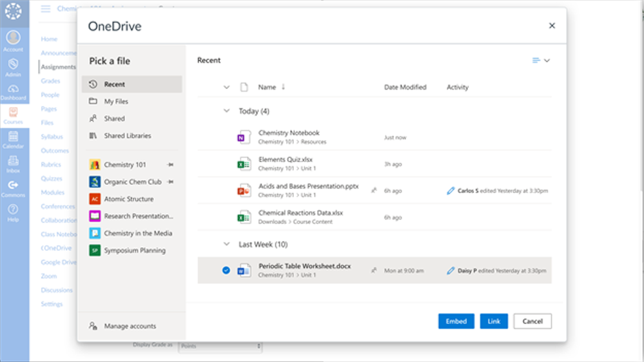This screenshot has height=362, width=644.
Task: Select Chemistry Notebook file name
Action: pyautogui.click(x=289, y=133)
